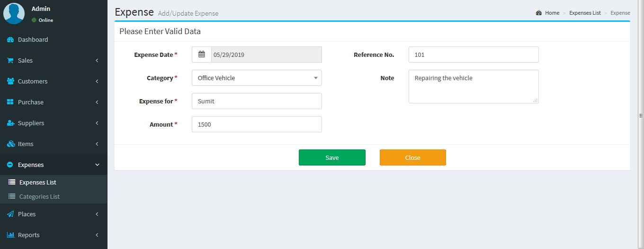The height and width of the screenshot is (249, 644).
Task: Collapse the Expenses menu chevron
Action: (98, 165)
